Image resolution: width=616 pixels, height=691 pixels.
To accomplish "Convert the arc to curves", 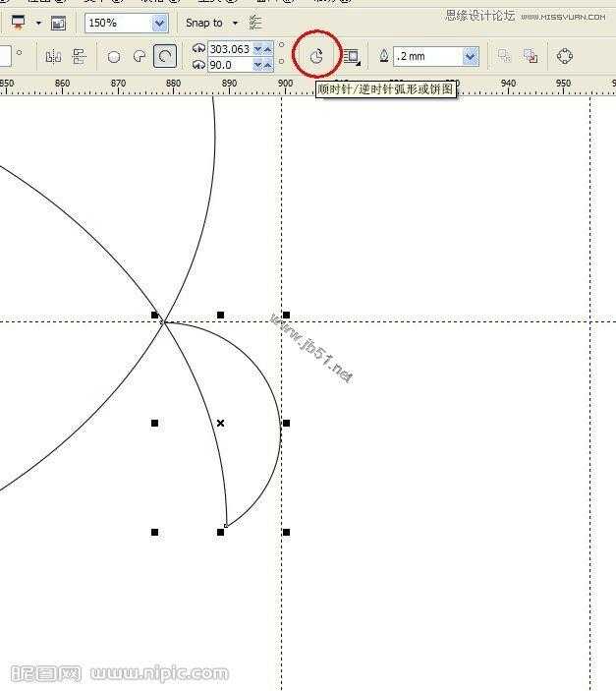I will [565, 56].
